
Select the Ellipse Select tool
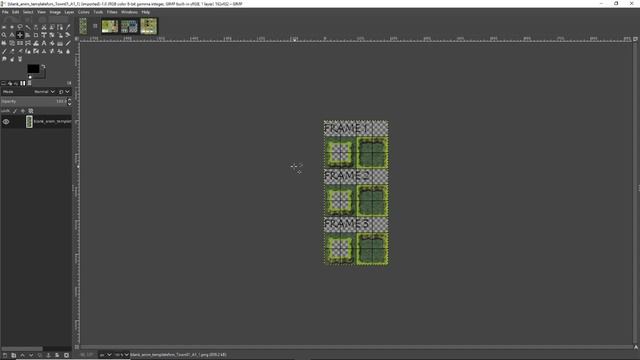[x=12, y=27]
